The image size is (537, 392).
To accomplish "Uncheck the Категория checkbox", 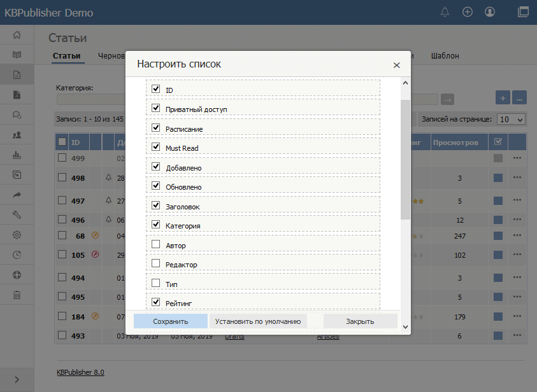I will click(156, 225).
